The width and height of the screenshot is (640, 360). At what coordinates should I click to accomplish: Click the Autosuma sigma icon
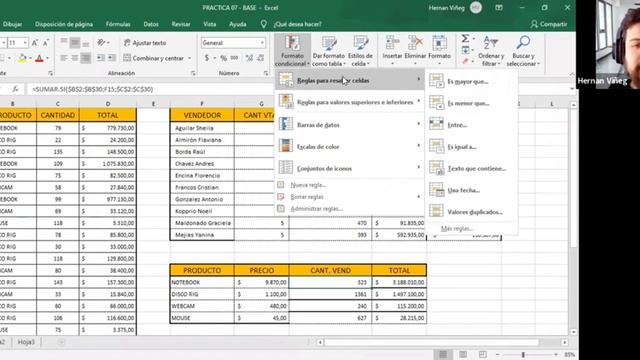click(x=465, y=38)
